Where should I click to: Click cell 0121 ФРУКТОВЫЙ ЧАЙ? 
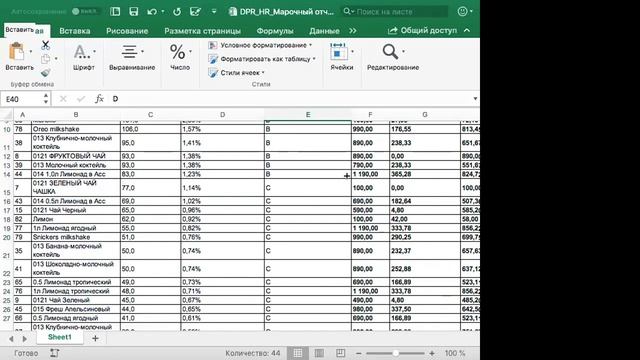coord(76,156)
